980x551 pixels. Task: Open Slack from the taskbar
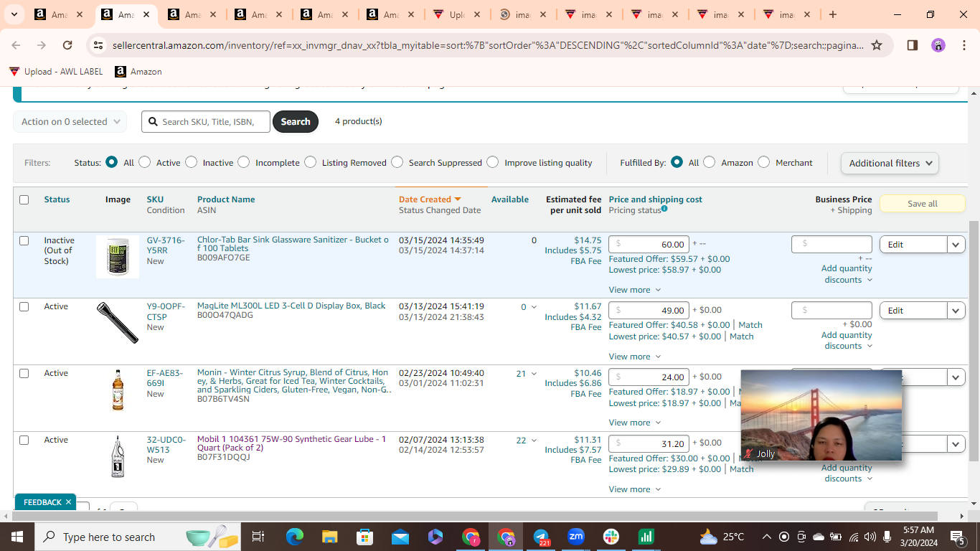coord(611,537)
